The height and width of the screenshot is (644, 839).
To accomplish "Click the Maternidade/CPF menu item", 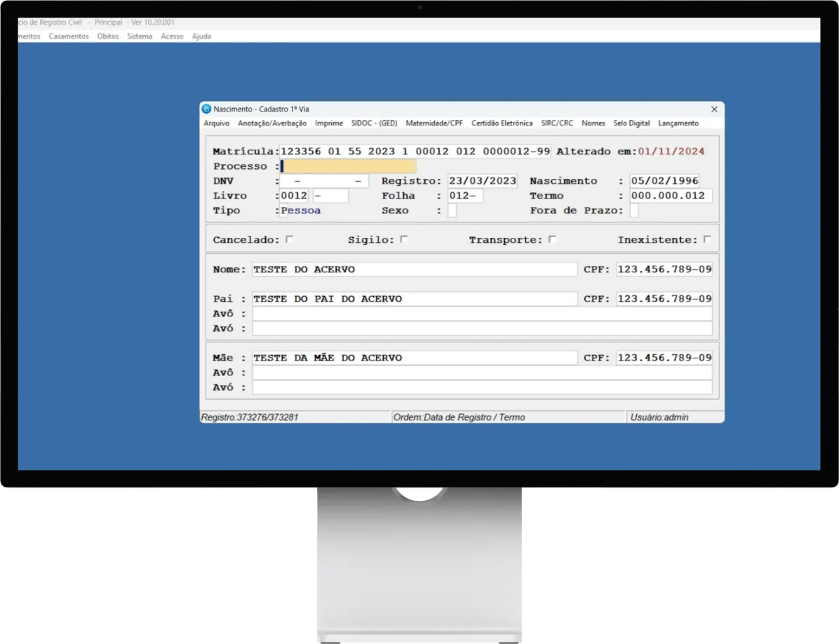I will tap(434, 123).
